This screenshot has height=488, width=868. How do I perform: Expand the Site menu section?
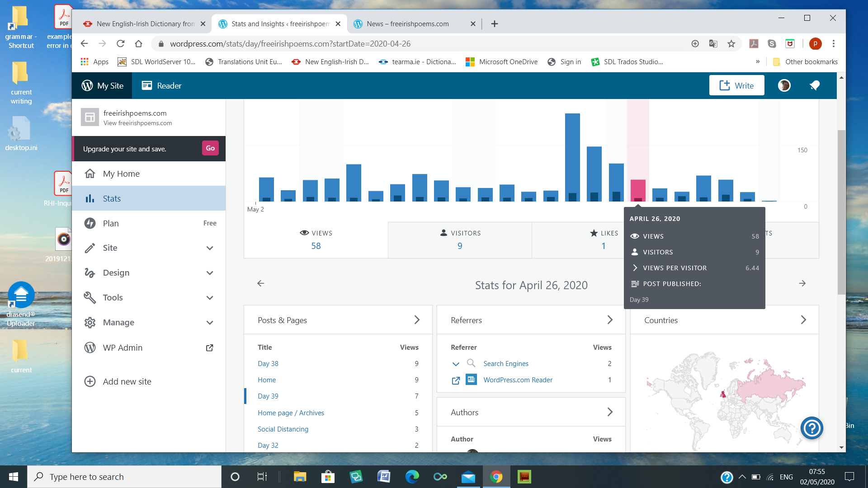coord(210,248)
